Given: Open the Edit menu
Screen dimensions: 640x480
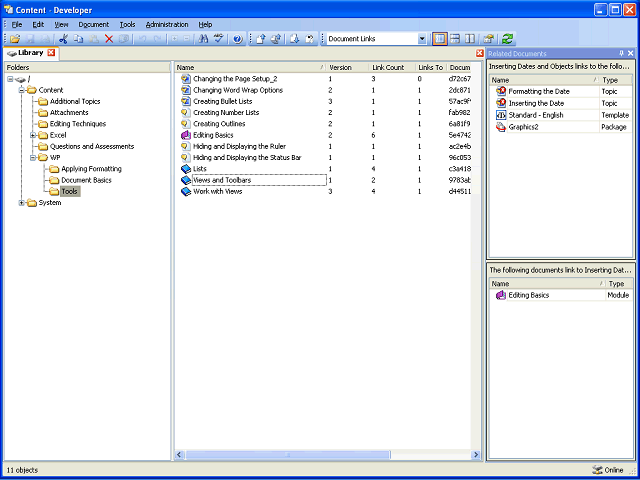Looking at the screenshot, I should click(x=38, y=24).
